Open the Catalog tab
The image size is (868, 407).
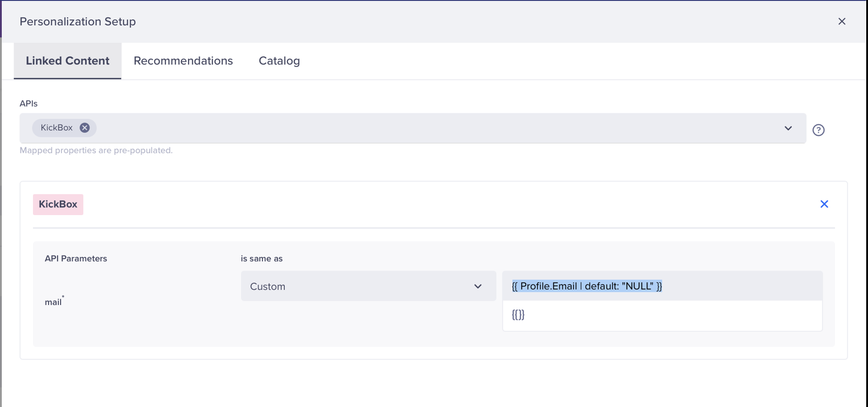[x=278, y=61]
